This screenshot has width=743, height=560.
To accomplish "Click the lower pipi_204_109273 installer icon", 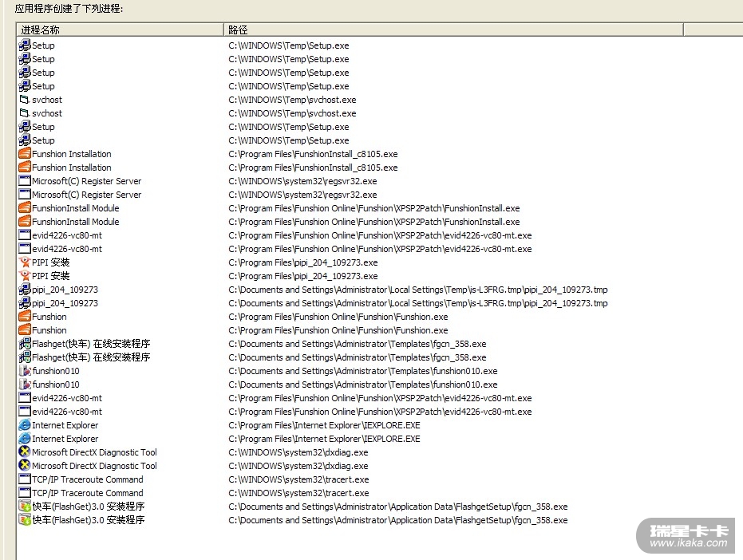I will (25, 303).
